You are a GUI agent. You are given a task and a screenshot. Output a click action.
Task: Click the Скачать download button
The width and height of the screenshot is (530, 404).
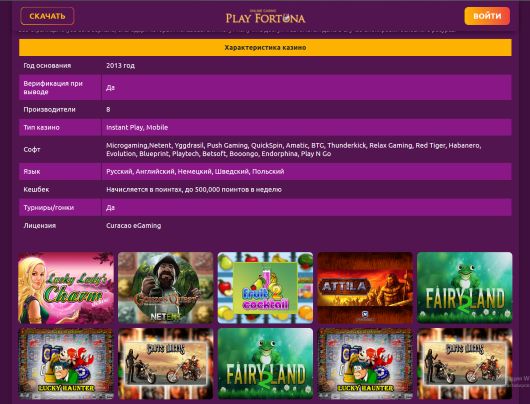(x=47, y=16)
